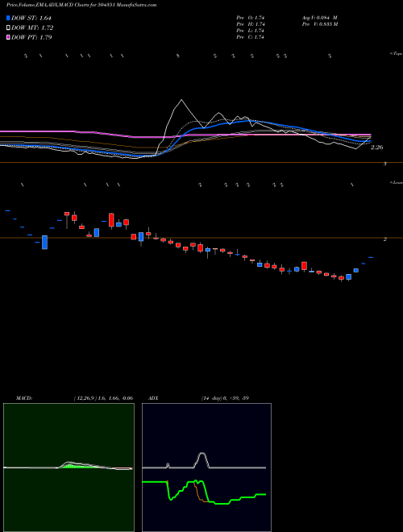The image size is (403, 532).
Task: Select the white DOW MT legend swatch
Action: 8,28
